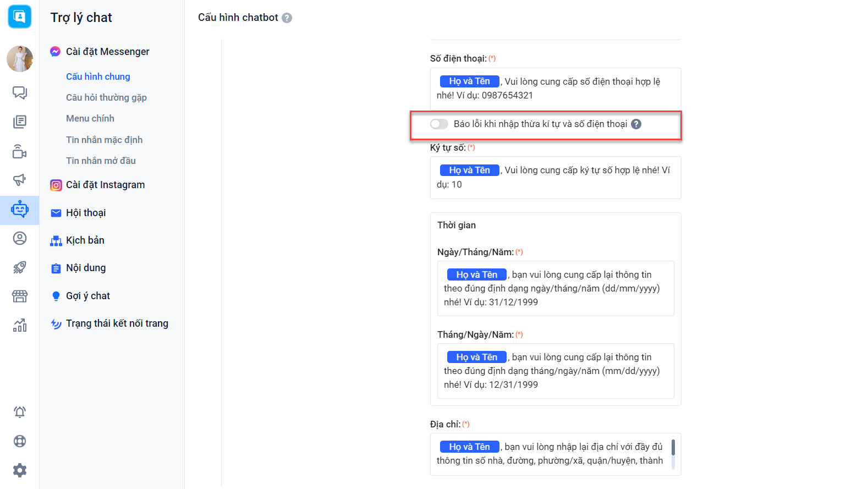This screenshot has width=868, height=489.
Task: Click the Số điện thoại message text field
Action: pos(556,89)
